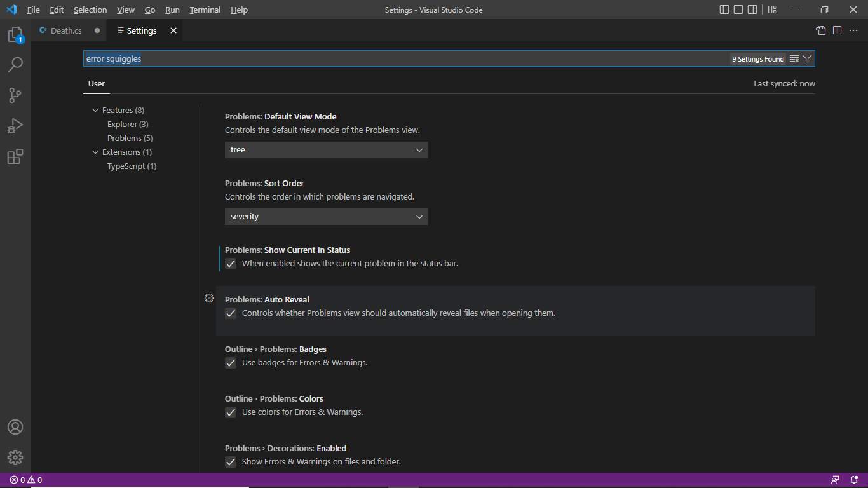This screenshot has width=868, height=488.
Task: Open the Search view in activity bar
Action: click(15, 65)
